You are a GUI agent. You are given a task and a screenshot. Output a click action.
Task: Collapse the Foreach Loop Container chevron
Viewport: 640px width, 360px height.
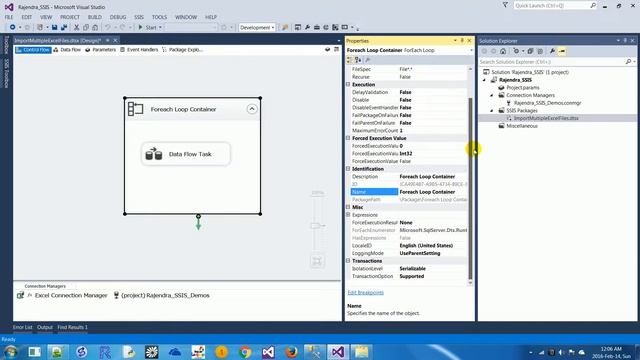[252, 109]
